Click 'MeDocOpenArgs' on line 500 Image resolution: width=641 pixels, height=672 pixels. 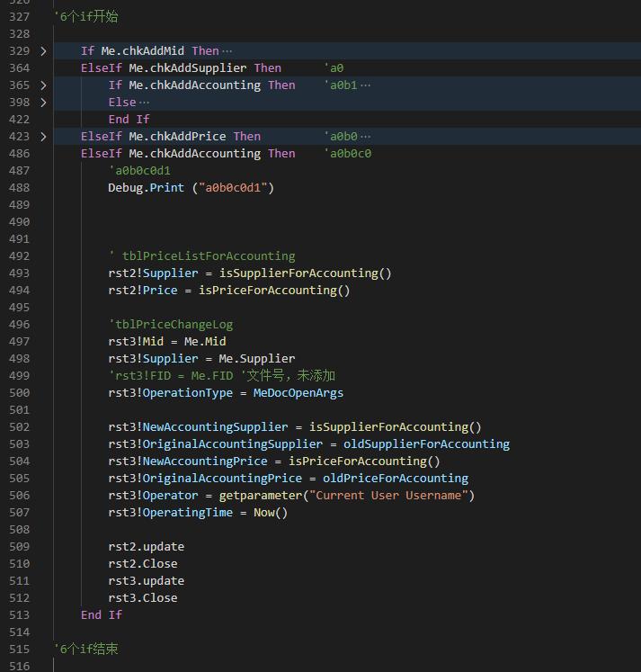point(298,393)
